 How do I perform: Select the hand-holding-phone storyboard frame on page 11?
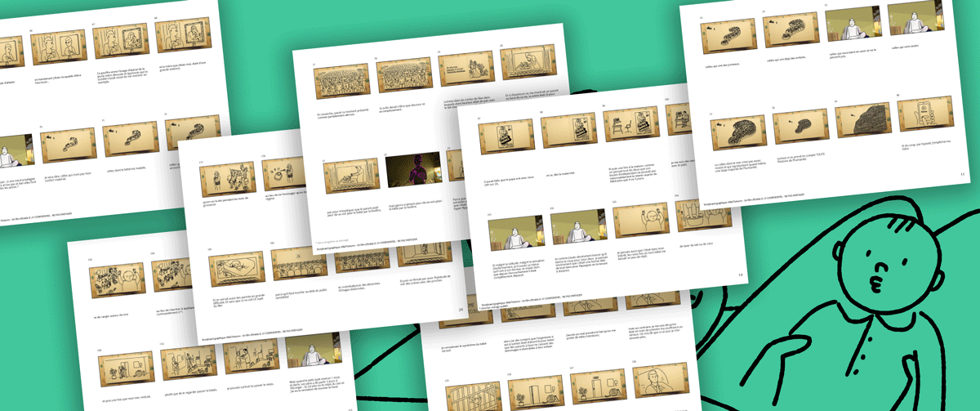click(925, 114)
